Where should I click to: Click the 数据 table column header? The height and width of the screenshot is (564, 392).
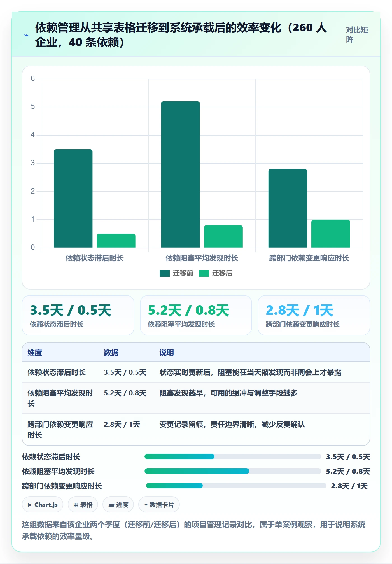(x=111, y=353)
